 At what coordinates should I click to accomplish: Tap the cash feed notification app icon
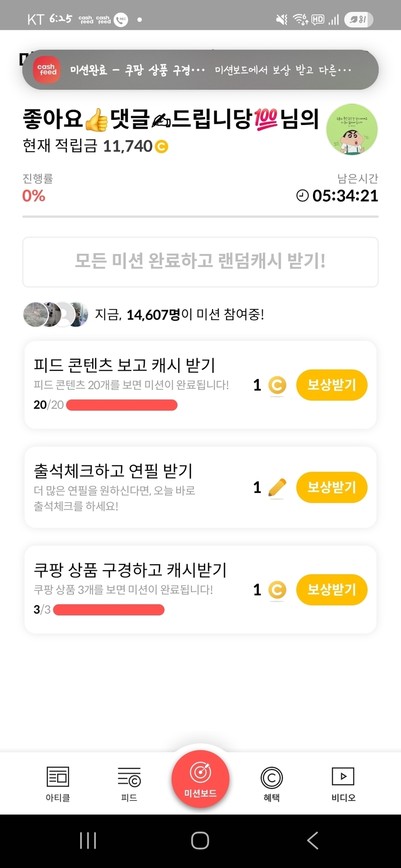tap(48, 70)
